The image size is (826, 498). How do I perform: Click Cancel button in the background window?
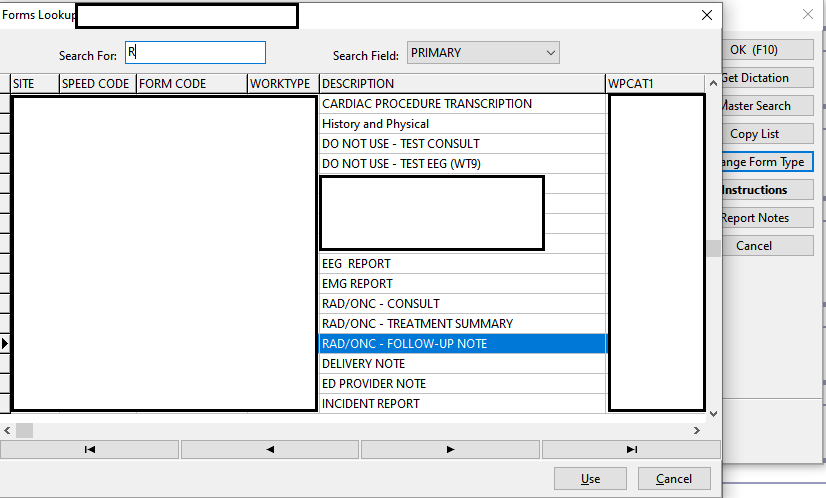click(x=768, y=246)
